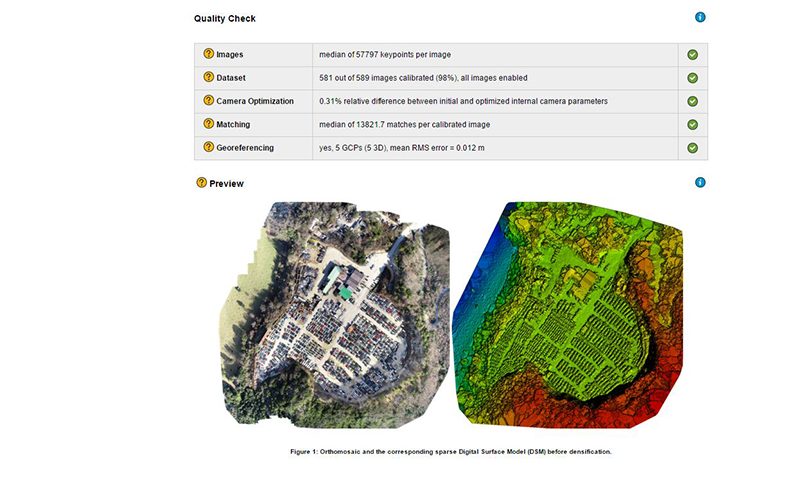Click the help icon beside Dataset
This screenshot has height=480, width=800.
pyautogui.click(x=209, y=77)
